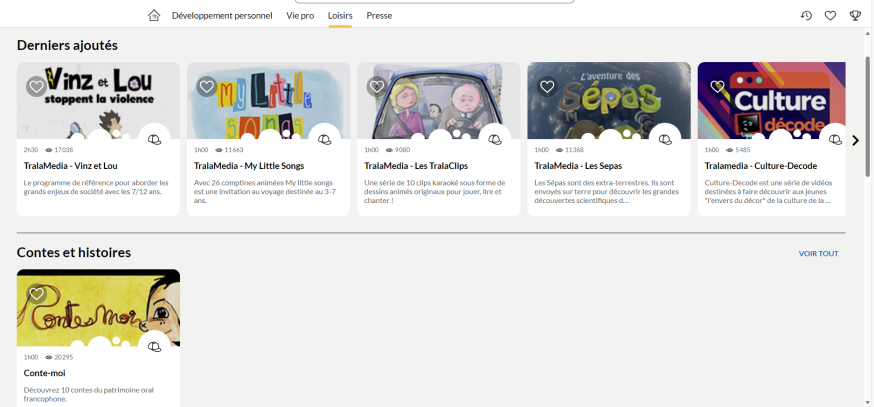Viewport: 874px width, 407px height.
Task: Click the cap icon on My Little Songs
Action: pos(324,139)
